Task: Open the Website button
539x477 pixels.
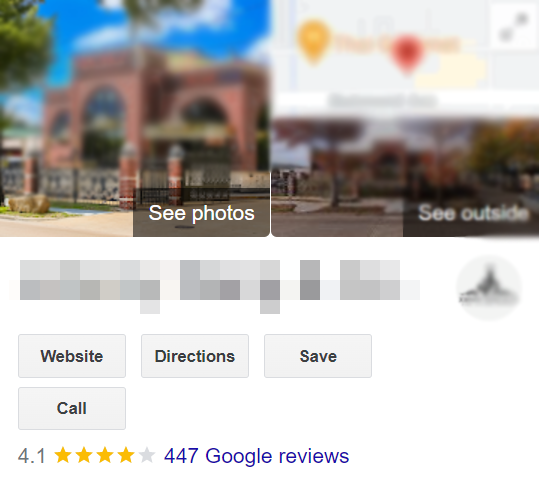Action: [x=72, y=356]
